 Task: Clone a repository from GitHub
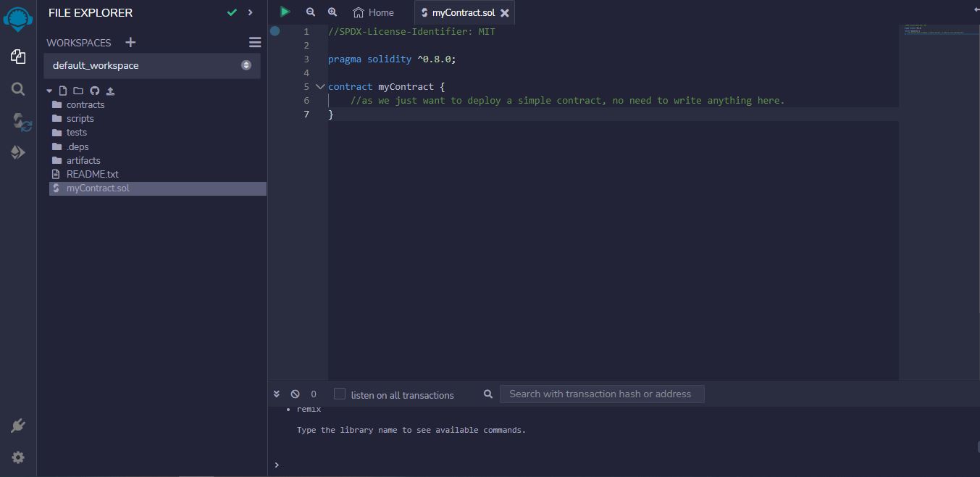tap(94, 90)
